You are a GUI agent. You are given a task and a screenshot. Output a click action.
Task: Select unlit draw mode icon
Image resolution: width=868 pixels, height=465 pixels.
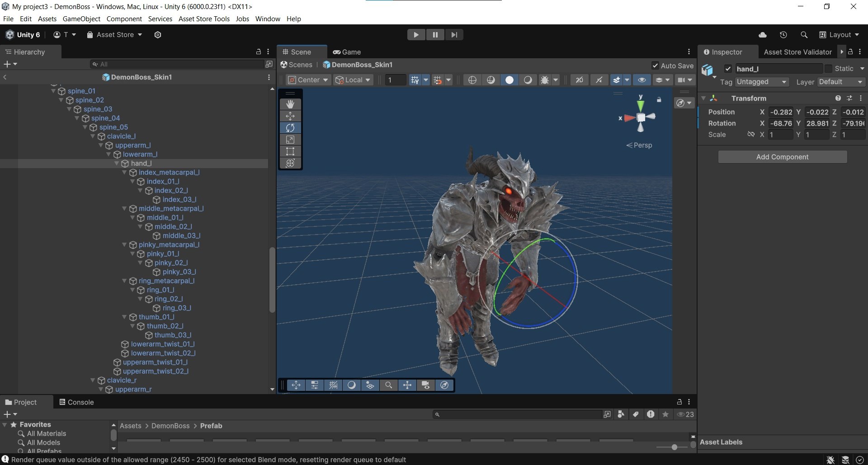click(528, 80)
